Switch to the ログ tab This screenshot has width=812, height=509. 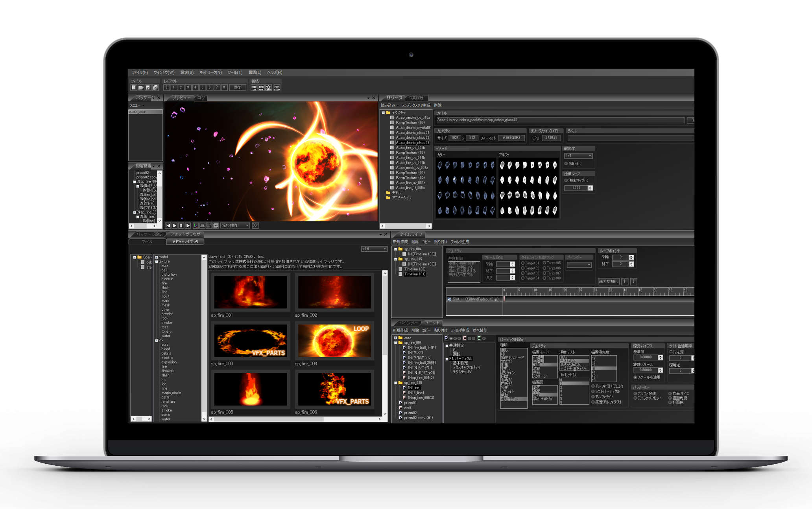pyautogui.click(x=201, y=98)
